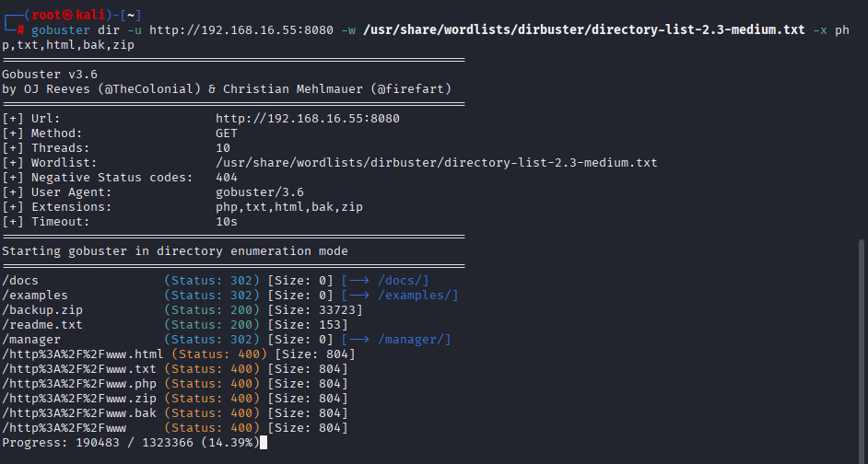Click the '[+] Url:' label
This screenshot has height=464, width=868.
[x=31, y=119]
